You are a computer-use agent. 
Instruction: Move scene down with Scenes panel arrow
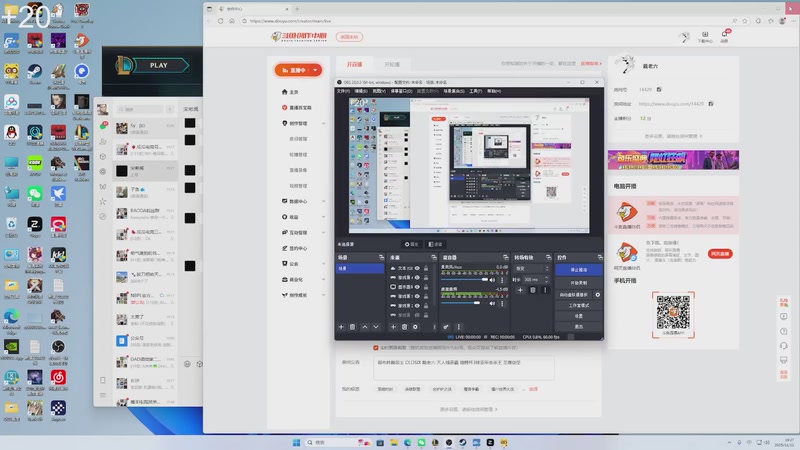(x=376, y=327)
